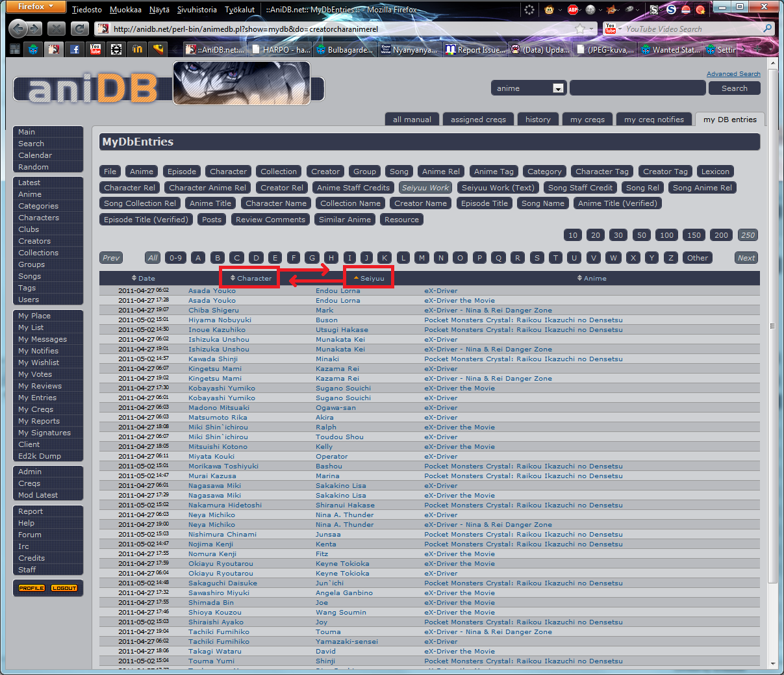Click the browser back arrow button
Screen dimensions: 784x675
point(18,29)
